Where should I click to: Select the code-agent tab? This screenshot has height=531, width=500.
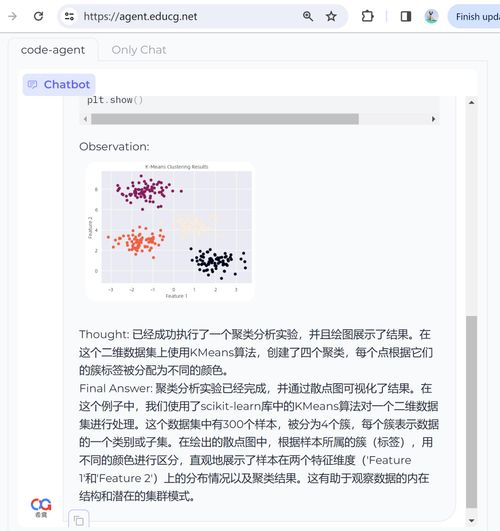[53, 50]
